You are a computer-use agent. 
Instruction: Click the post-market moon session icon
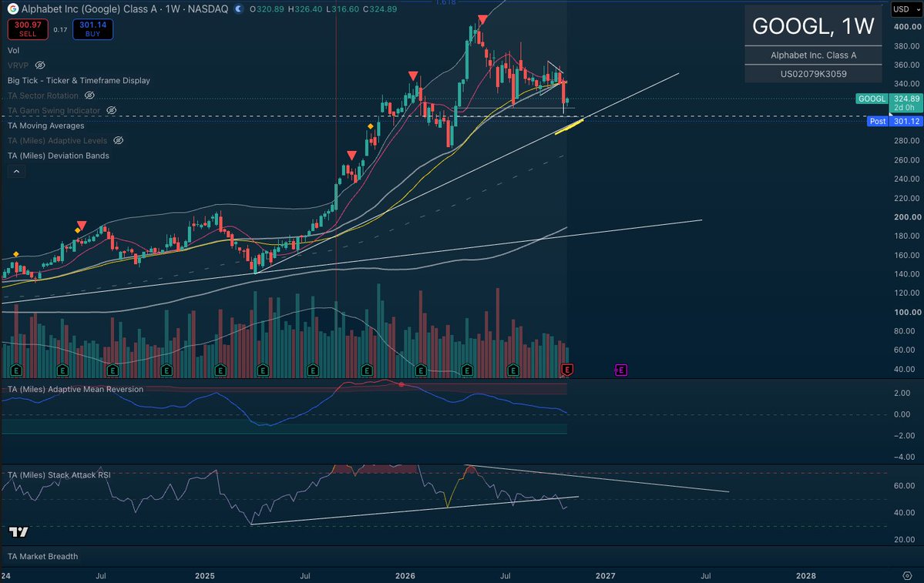(238, 8)
